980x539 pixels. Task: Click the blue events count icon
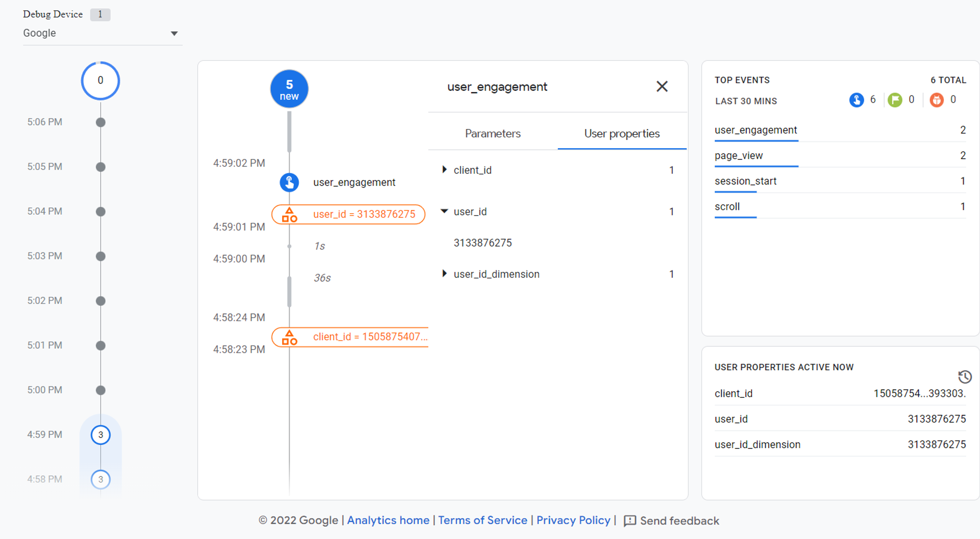coord(856,100)
